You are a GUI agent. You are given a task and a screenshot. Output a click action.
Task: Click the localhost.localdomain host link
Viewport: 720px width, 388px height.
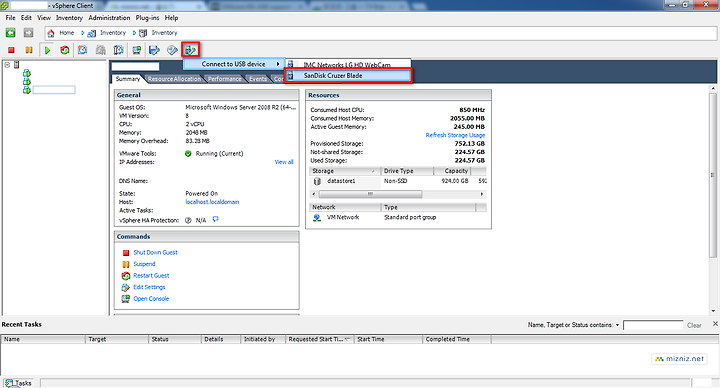pyautogui.click(x=212, y=202)
